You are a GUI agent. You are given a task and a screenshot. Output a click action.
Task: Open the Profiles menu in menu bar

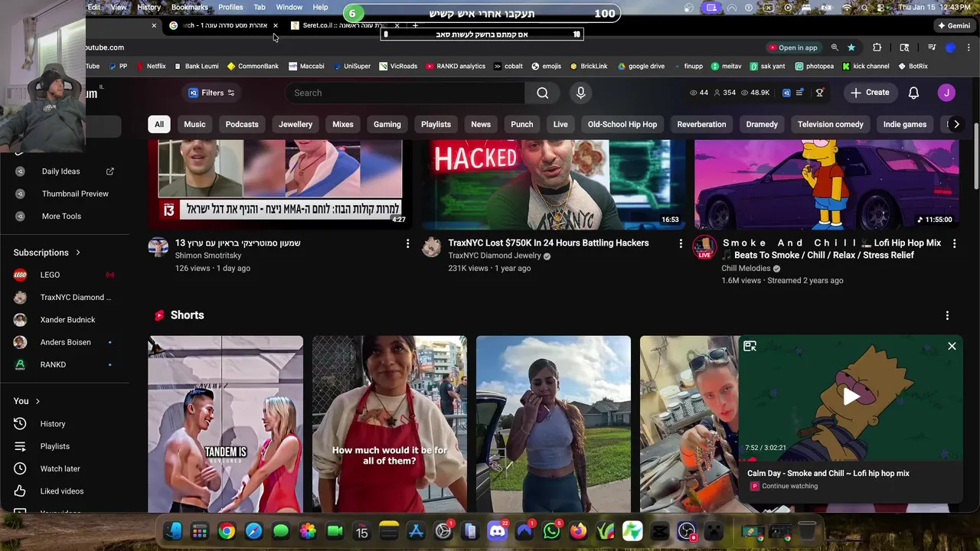(230, 8)
